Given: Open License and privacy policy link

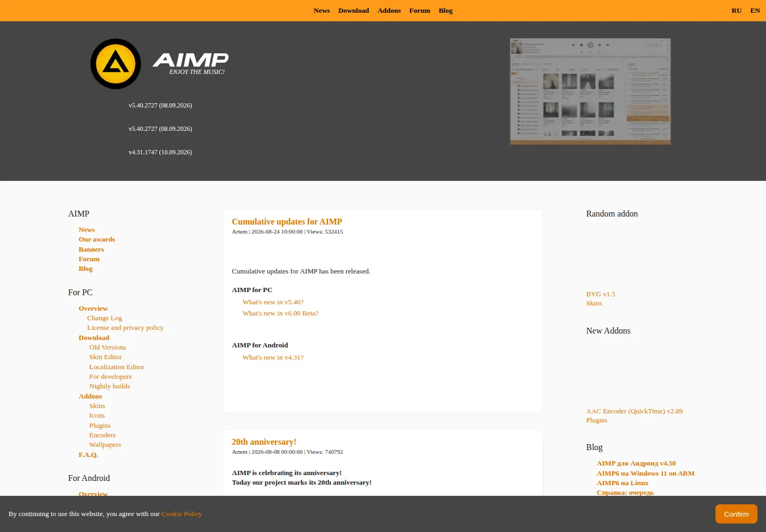Looking at the screenshot, I should (x=126, y=328).
